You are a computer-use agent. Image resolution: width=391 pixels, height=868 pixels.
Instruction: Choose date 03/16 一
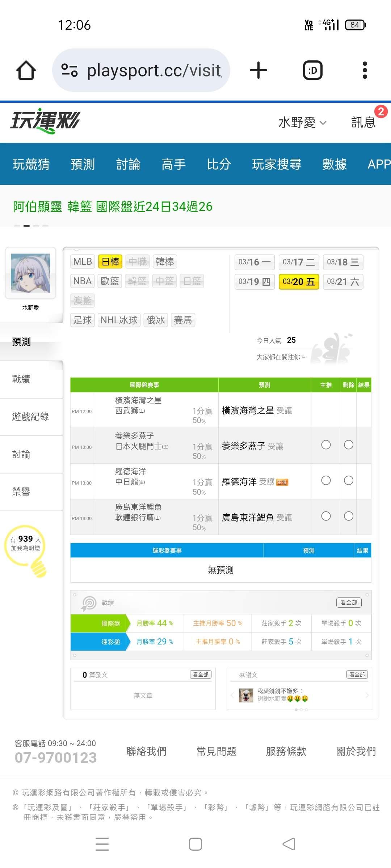tap(255, 262)
